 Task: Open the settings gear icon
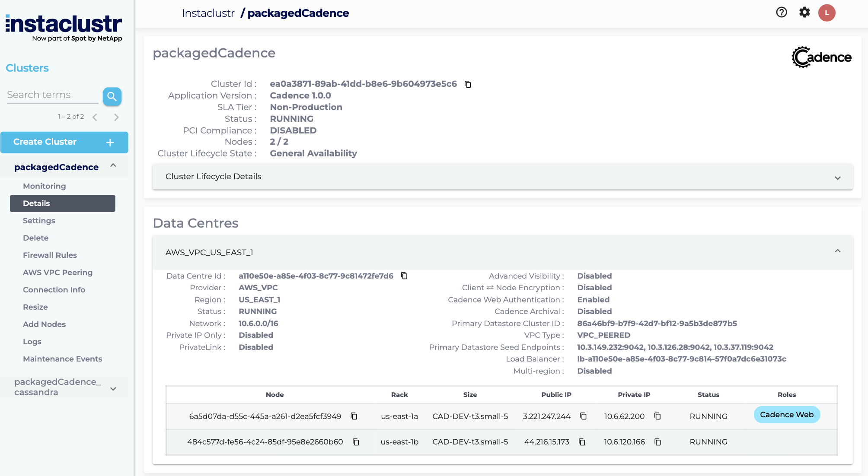[804, 13]
